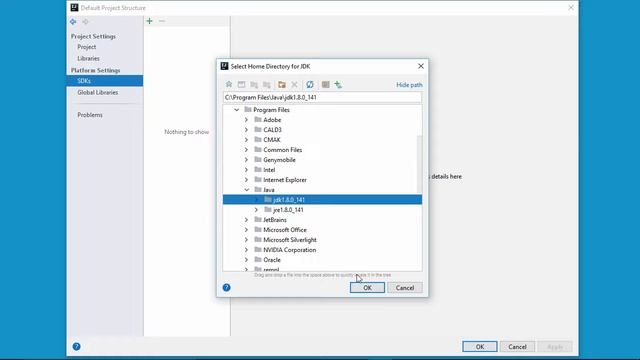The height and width of the screenshot is (360, 640).
Task: Click into the JDK path text field
Action: point(322,98)
